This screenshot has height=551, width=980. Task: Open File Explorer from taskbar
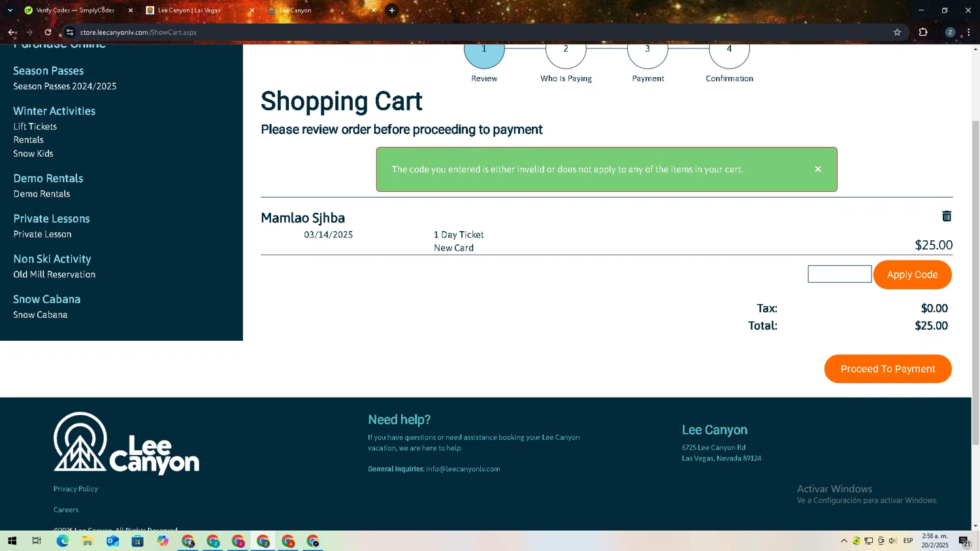87,541
